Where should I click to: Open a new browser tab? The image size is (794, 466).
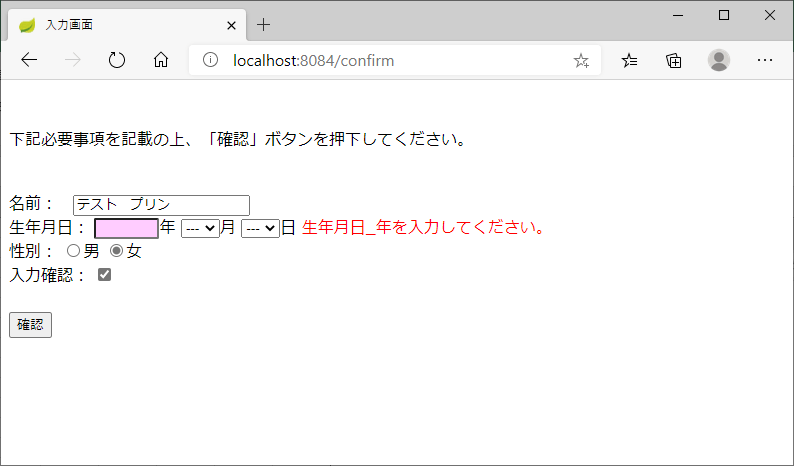[x=263, y=24]
